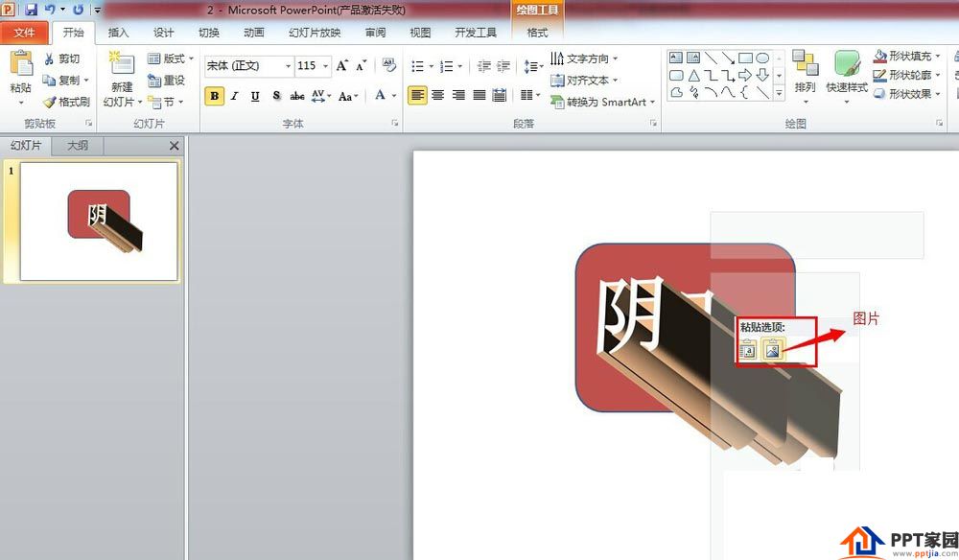This screenshot has height=560, width=959.
Task: Pick the Vertical Text Box shape
Action: pos(693,58)
